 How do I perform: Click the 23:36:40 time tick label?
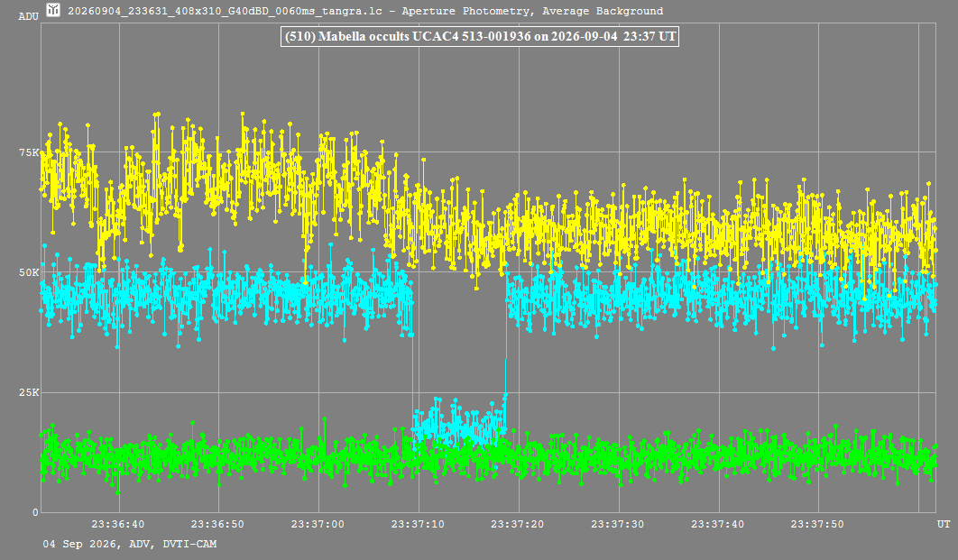(118, 524)
